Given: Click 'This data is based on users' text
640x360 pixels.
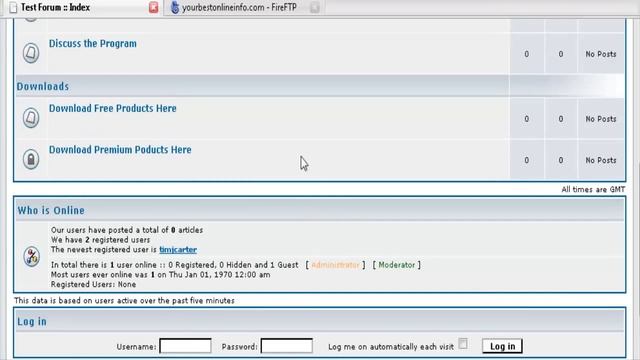Looking at the screenshot, I should pos(124,300).
